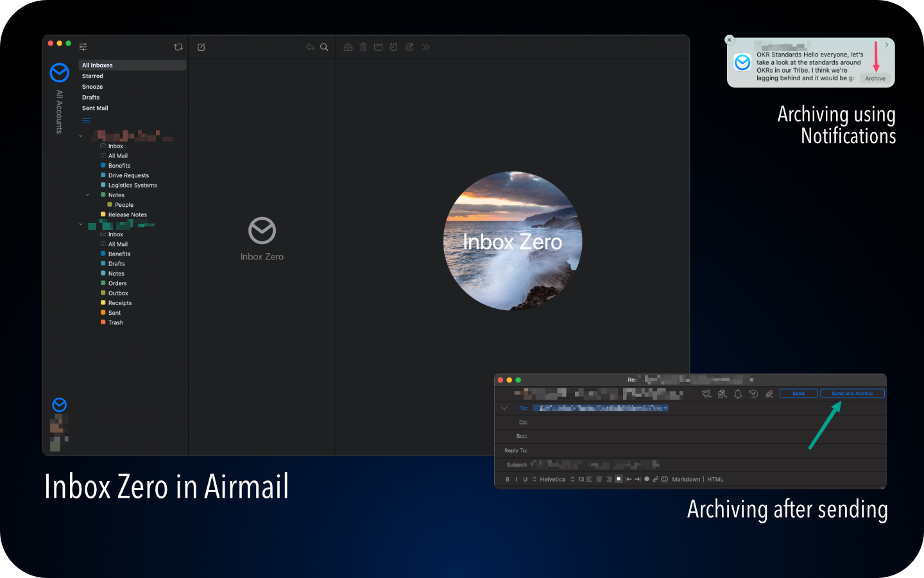Center align text in compose window
924x578 pixels.
pyautogui.click(x=599, y=479)
